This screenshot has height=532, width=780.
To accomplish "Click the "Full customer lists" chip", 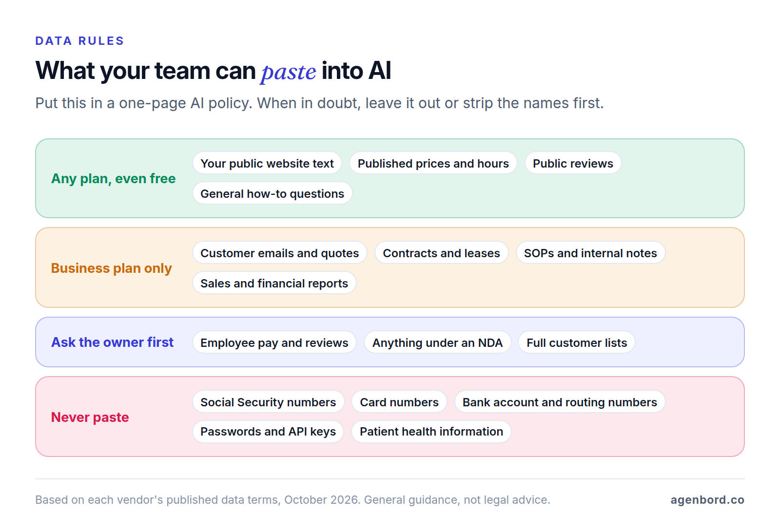I will click(x=577, y=342).
